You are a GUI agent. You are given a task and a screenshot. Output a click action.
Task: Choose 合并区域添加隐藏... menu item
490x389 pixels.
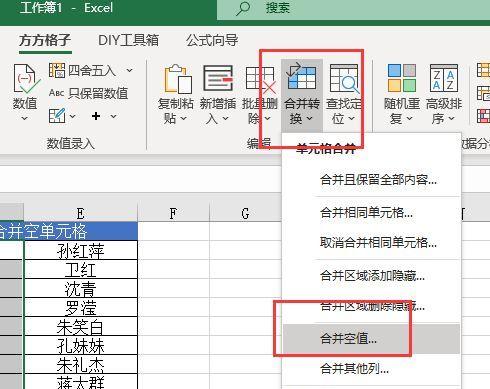tap(372, 276)
